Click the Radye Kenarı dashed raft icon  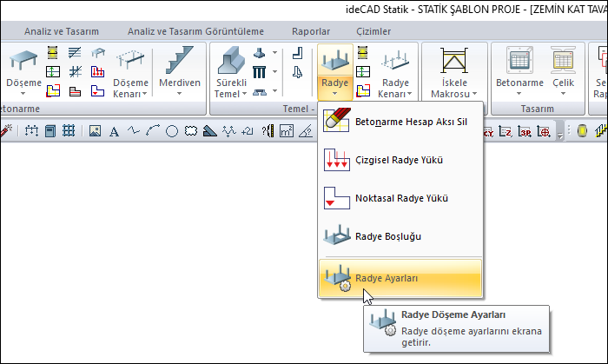tap(395, 61)
